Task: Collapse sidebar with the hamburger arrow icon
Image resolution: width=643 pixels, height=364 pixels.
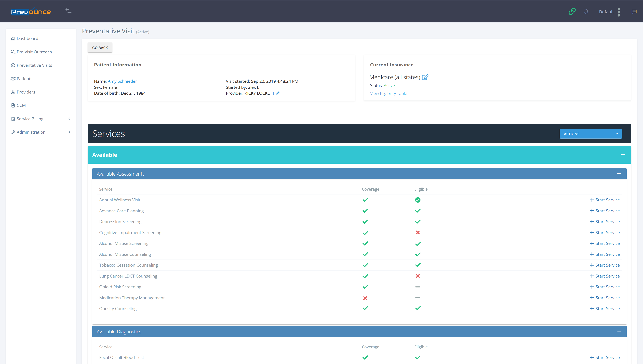Action: tap(69, 11)
